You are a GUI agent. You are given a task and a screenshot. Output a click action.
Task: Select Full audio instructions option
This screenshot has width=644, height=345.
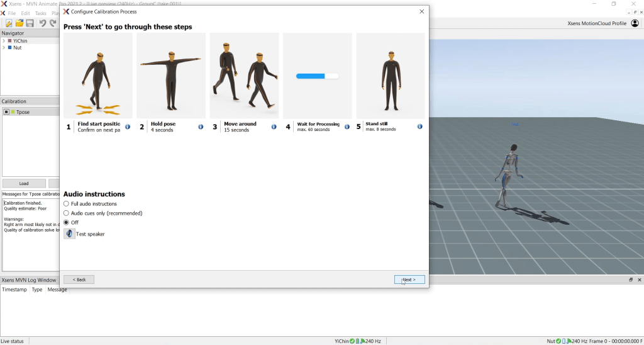67,204
